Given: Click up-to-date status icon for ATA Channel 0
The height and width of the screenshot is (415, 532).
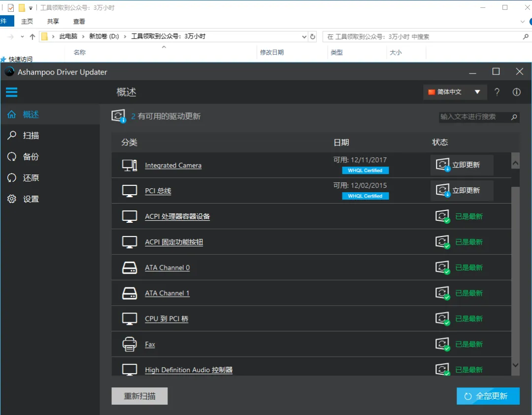Looking at the screenshot, I should [442, 268].
